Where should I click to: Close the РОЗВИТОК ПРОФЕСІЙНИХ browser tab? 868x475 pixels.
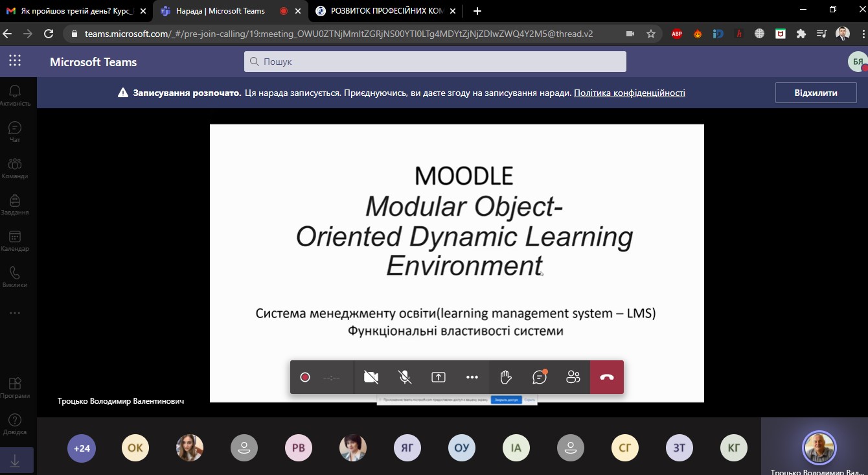[453, 11]
